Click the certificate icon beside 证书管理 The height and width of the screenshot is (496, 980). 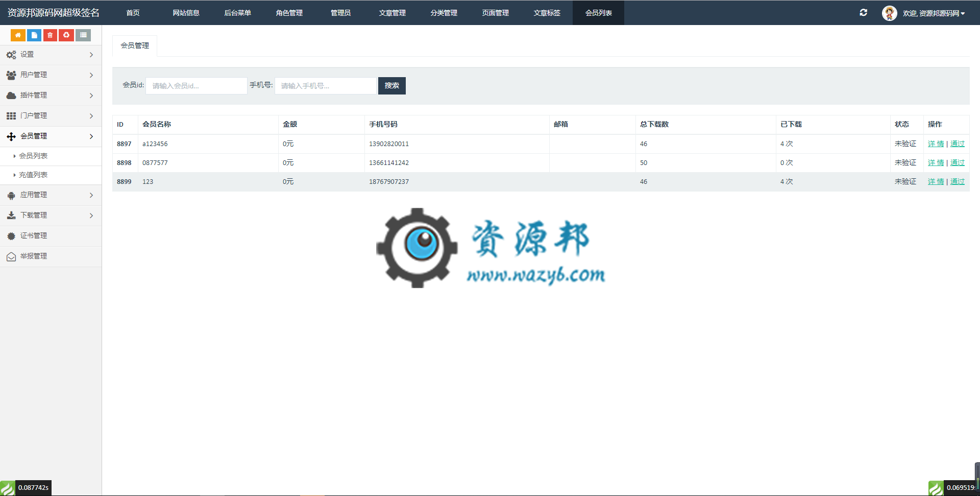(11, 236)
